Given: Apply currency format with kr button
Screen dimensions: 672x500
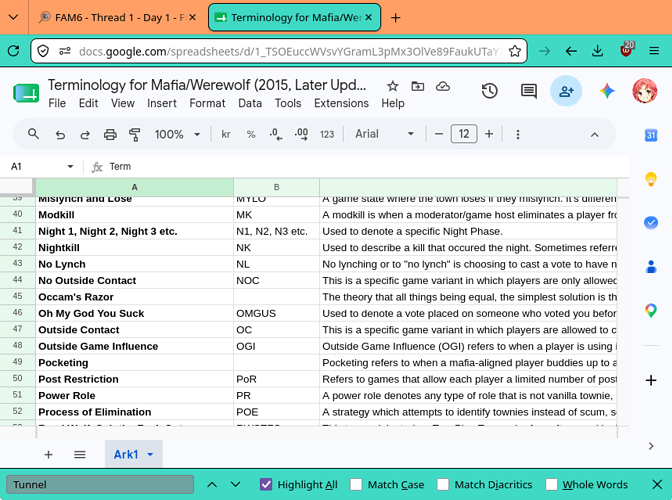Looking at the screenshot, I should [226, 135].
